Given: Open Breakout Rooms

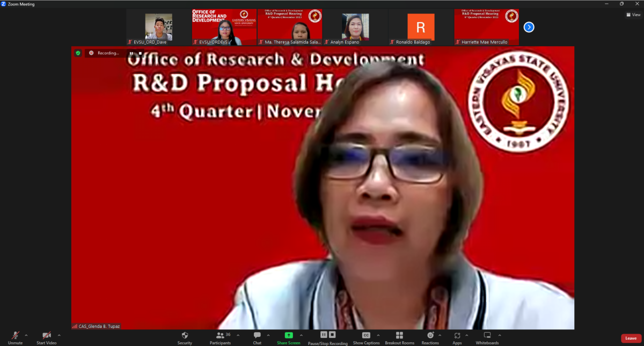Looking at the screenshot, I should coord(399,335).
